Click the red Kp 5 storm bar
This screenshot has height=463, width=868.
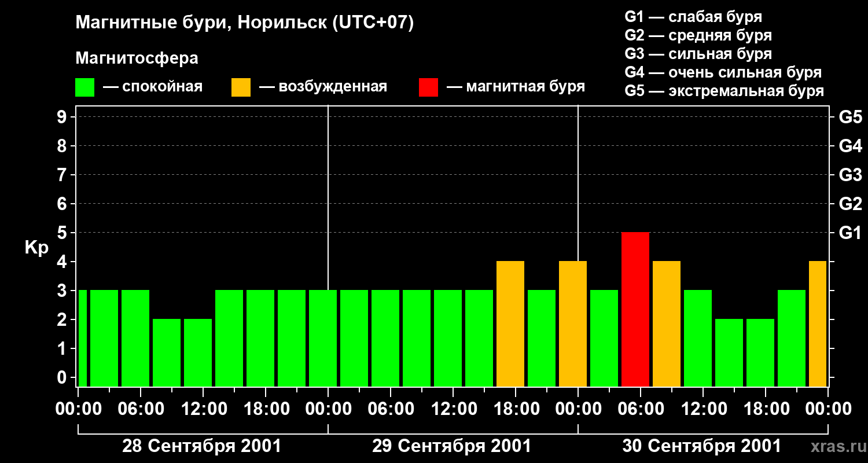tap(635, 310)
